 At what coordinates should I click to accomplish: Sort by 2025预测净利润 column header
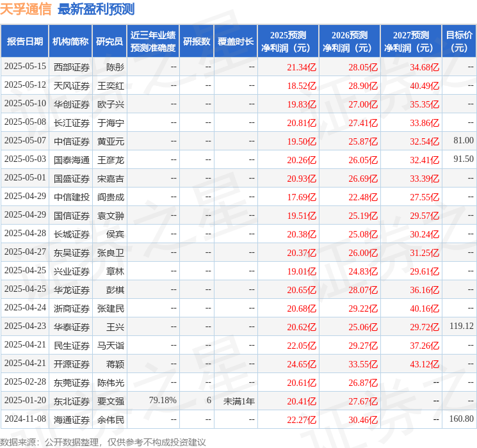(288, 41)
